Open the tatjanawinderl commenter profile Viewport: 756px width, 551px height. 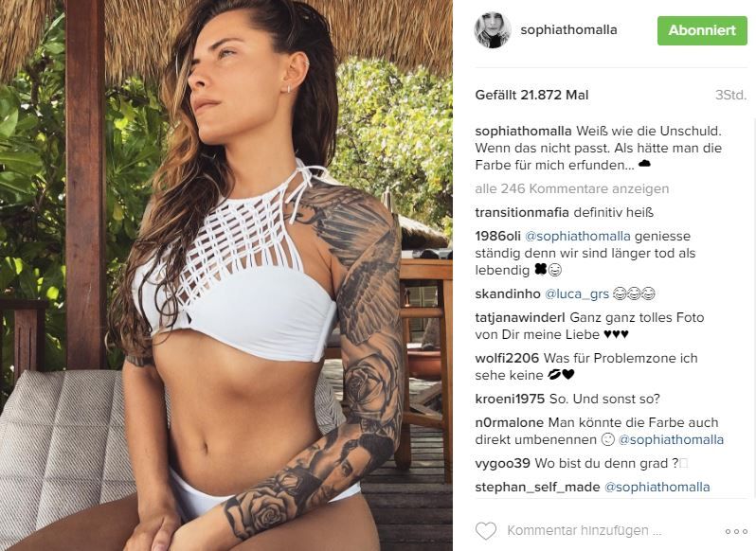[x=520, y=317]
